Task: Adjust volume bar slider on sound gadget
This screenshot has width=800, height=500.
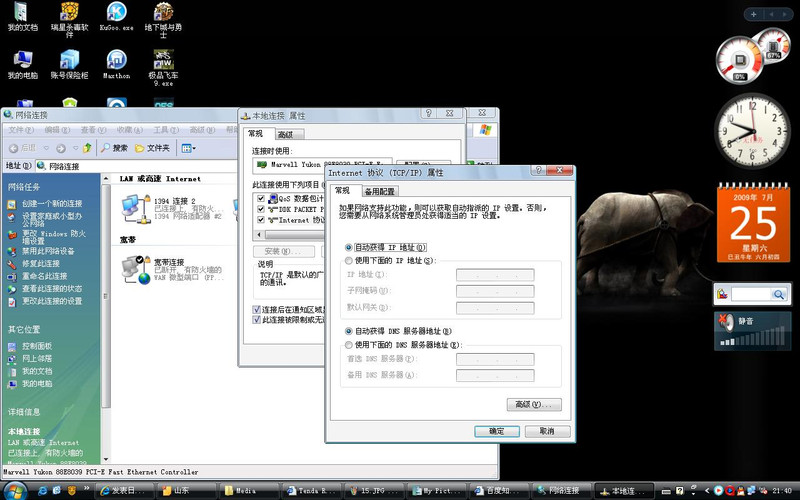Action: (754, 338)
